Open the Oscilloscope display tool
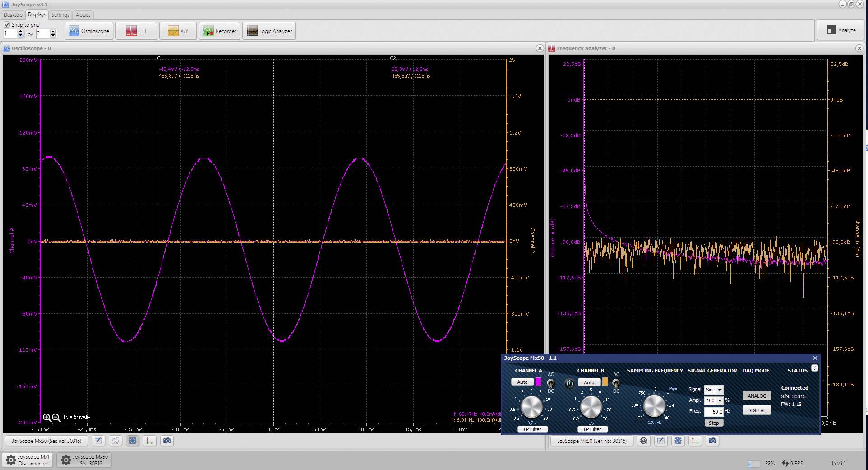The image size is (868, 470). [x=88, y=31]
